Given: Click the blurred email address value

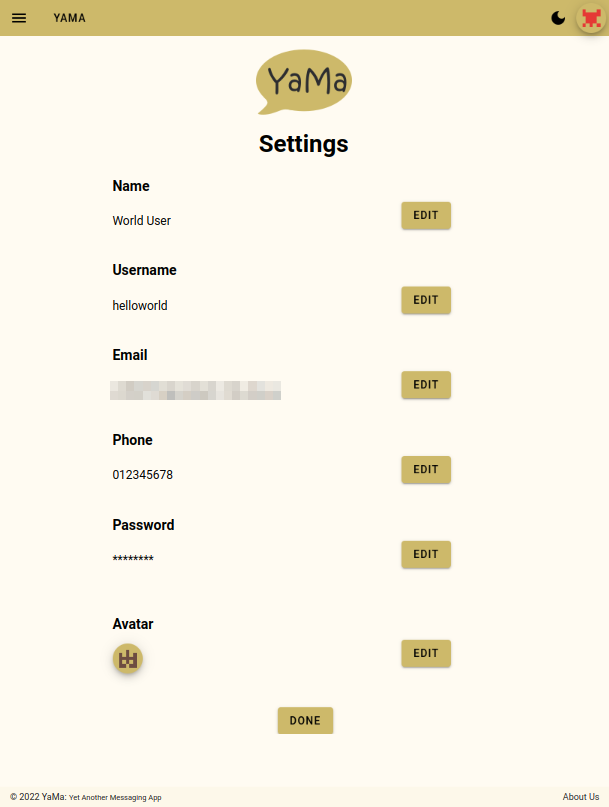Looking at the screenshot, I should (x=196, y=390).
